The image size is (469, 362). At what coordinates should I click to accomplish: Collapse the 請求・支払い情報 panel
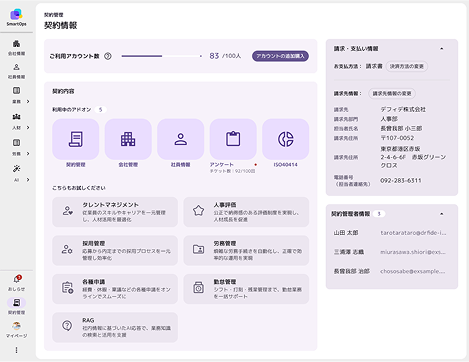pyautogui.click(x=442, y=49)
